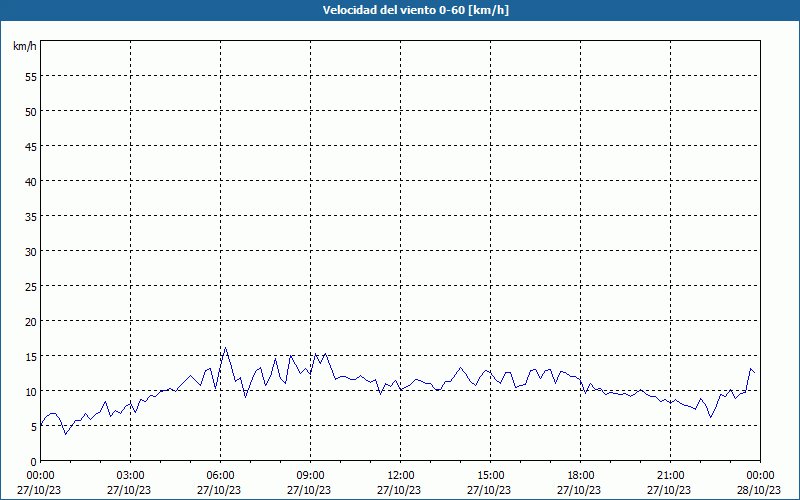Click the 21:00 time label on x-axis
Viewport: 800px width, 500px height.
670,476
